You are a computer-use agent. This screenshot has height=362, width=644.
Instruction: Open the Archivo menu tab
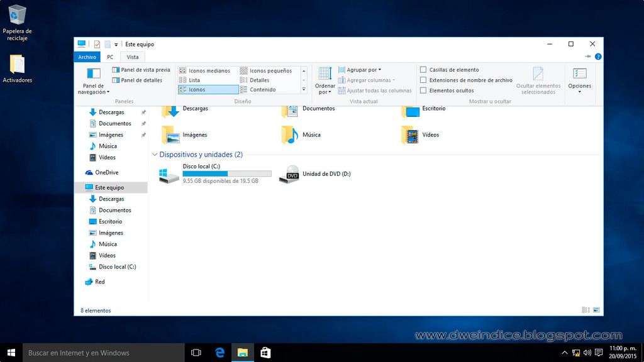coord(87,57)
